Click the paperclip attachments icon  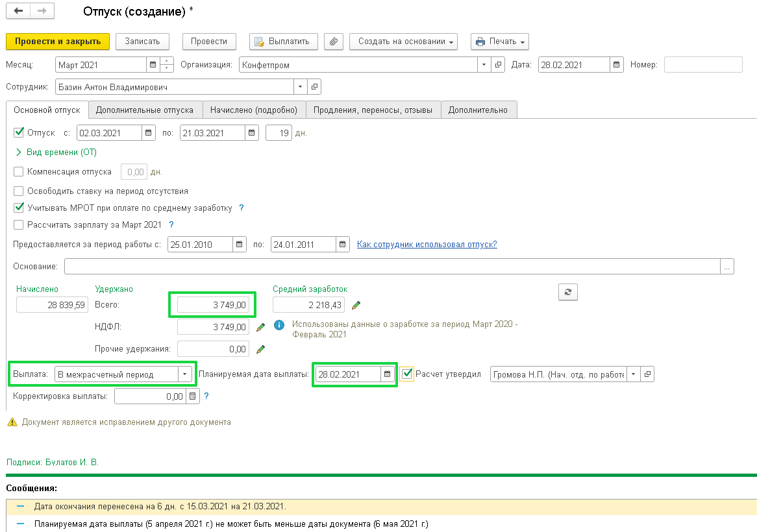pos(332,42)
